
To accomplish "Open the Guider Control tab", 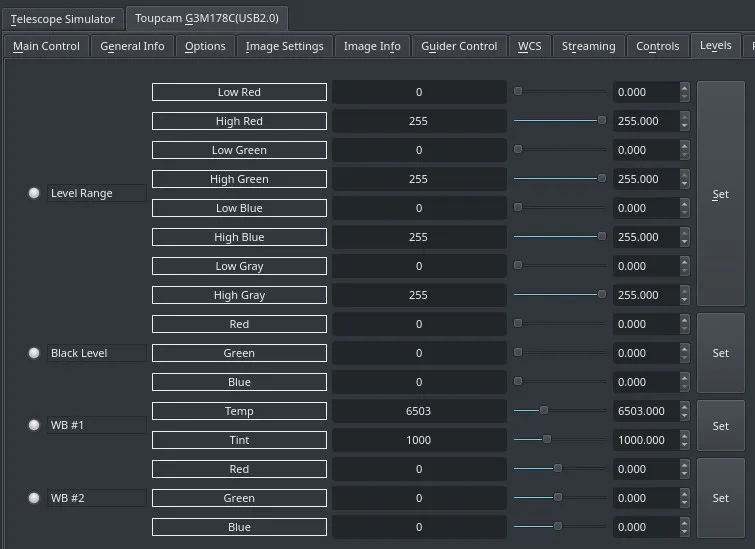I will coord(459,46).
